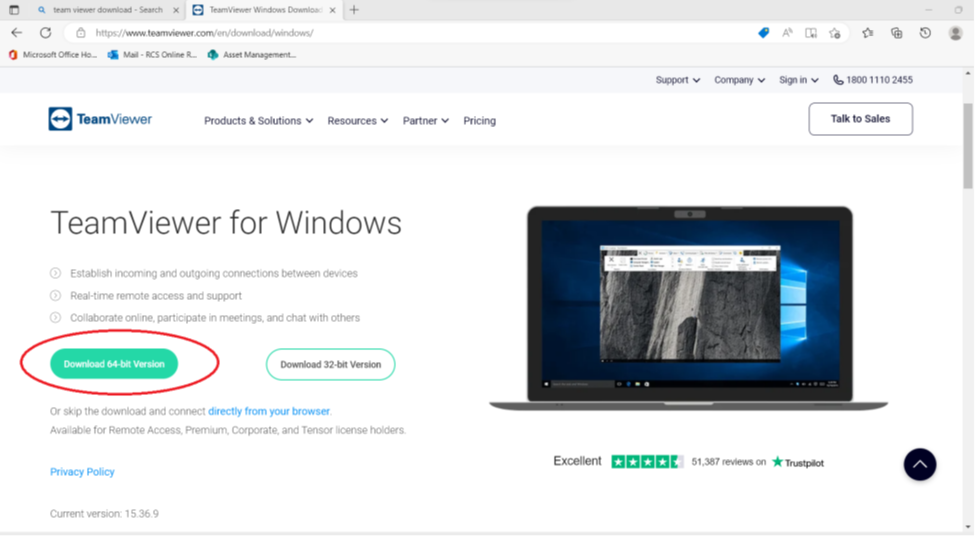The height and width of the screenshot is (536, 975).
Task: Click 51,387 reviews on text
Action: [x=729, y=462]
